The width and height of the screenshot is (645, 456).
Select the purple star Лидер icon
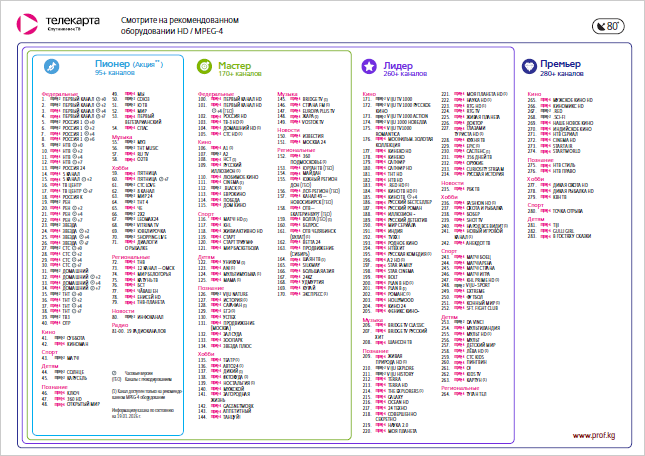(369, 66)
